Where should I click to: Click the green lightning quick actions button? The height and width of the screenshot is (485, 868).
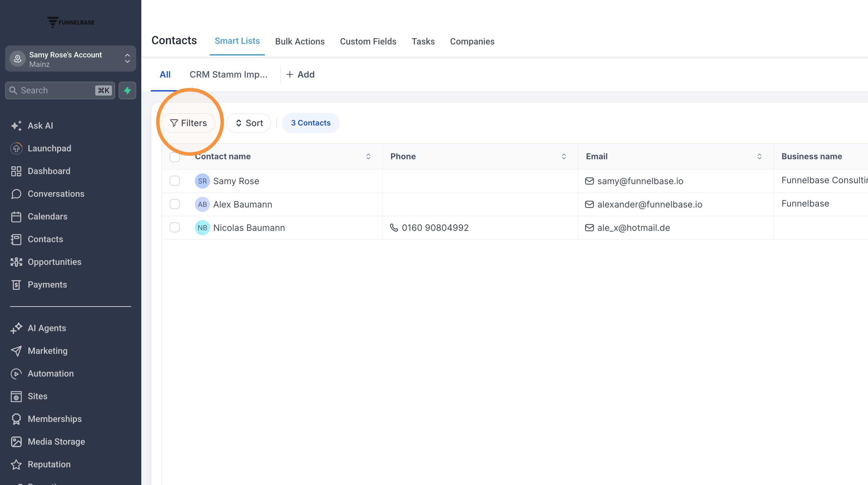click(127, 90)
